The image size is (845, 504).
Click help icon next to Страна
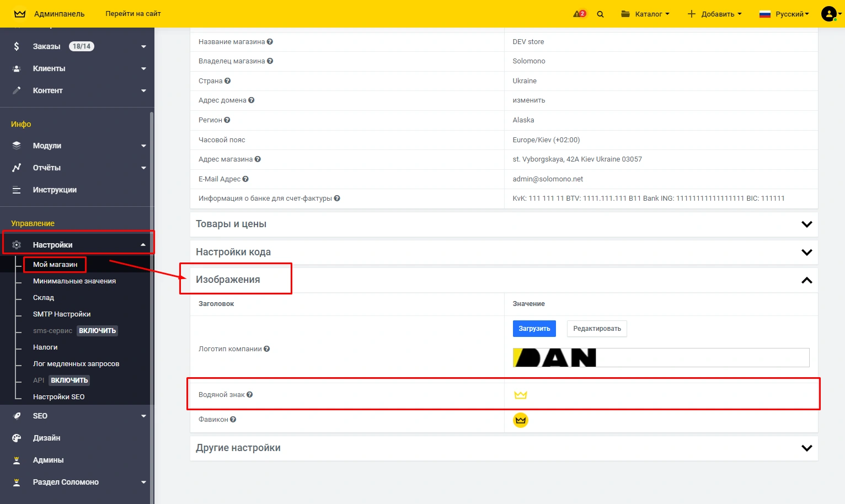(x=228, y=81)
